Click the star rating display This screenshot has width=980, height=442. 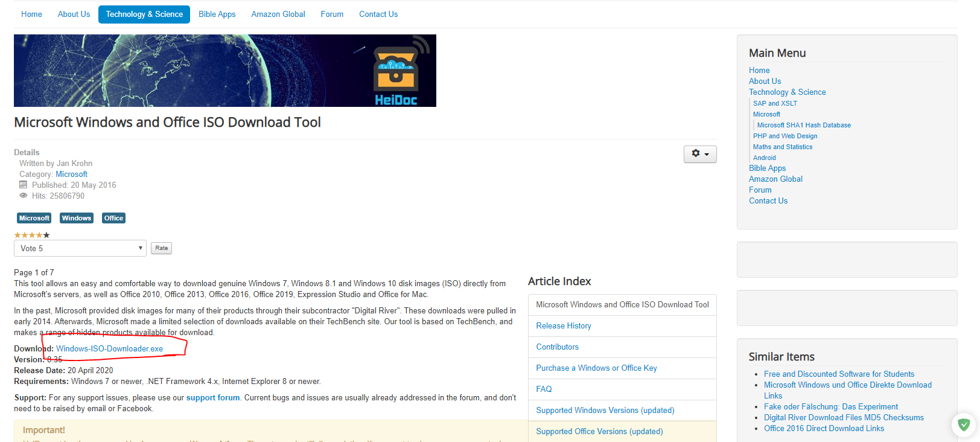click(32, 235)
